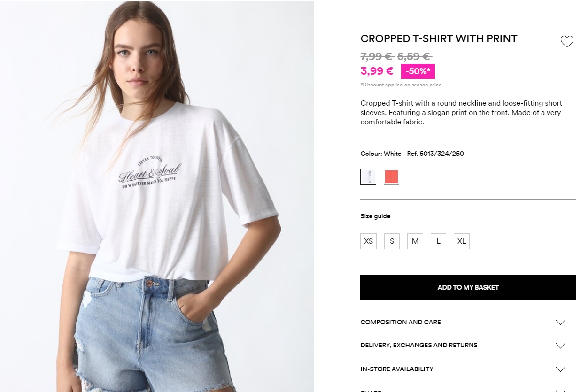Click the -50% discount badge
The height and width of the screenshot is (392, 588).
[418, 71]
